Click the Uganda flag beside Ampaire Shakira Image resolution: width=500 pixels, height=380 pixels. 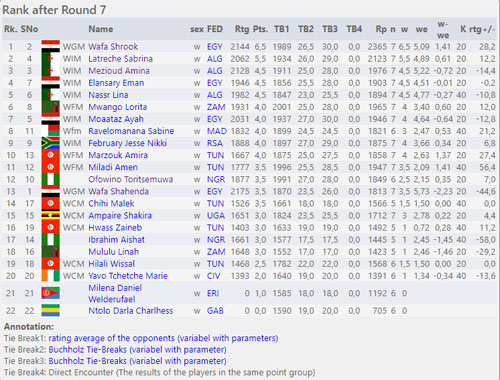click(x=51, y=215)
